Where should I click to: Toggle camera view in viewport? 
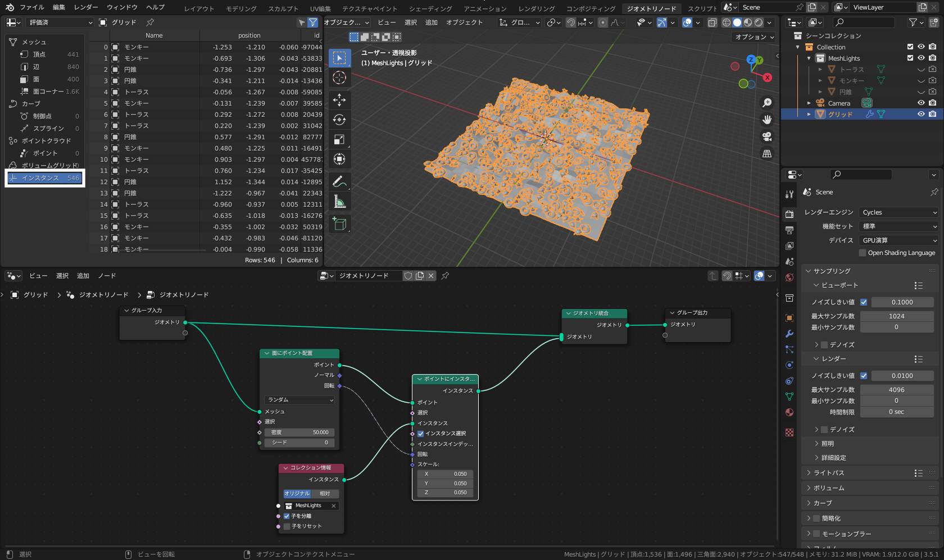766,136
